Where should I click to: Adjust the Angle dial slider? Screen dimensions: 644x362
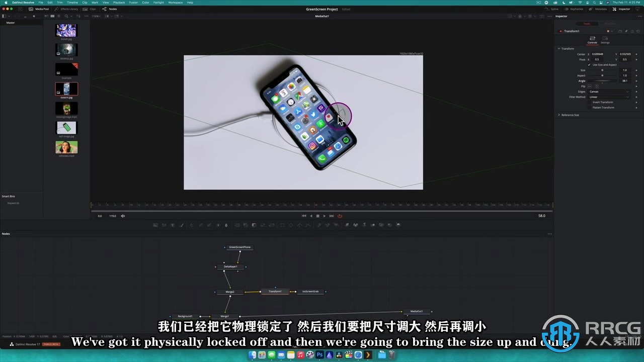pos(602,81)
